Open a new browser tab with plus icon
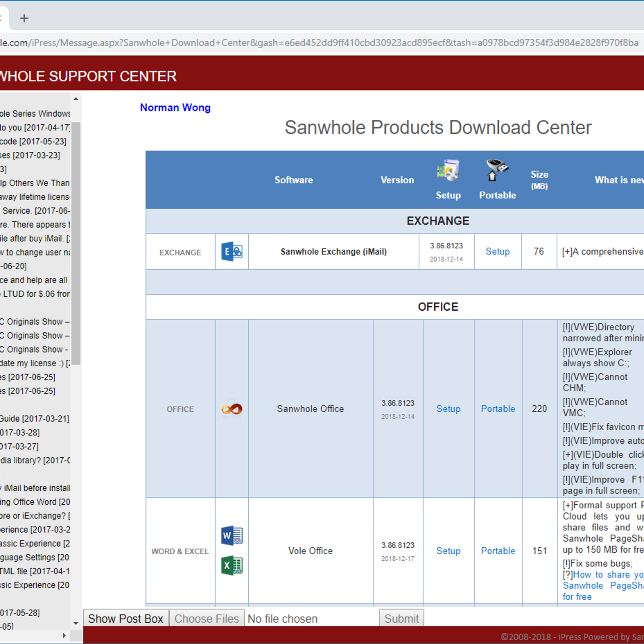Viewport: 644px width, 644px height. tap(24, 18)
